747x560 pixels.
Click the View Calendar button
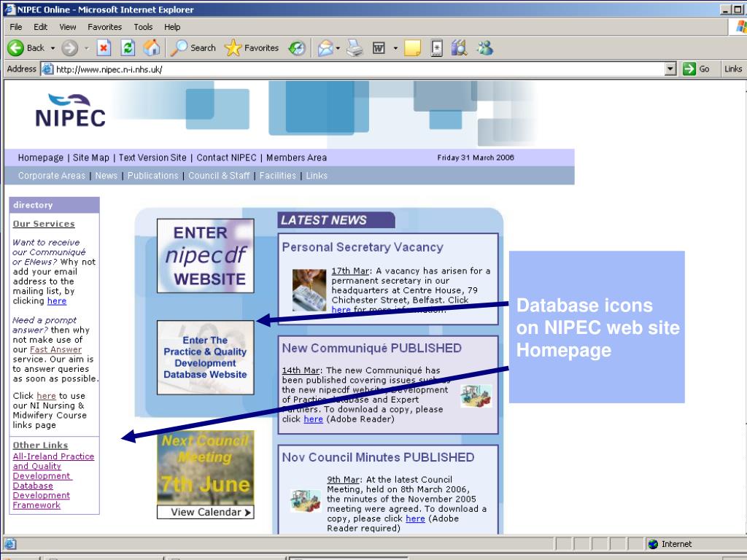click(205, 512)
